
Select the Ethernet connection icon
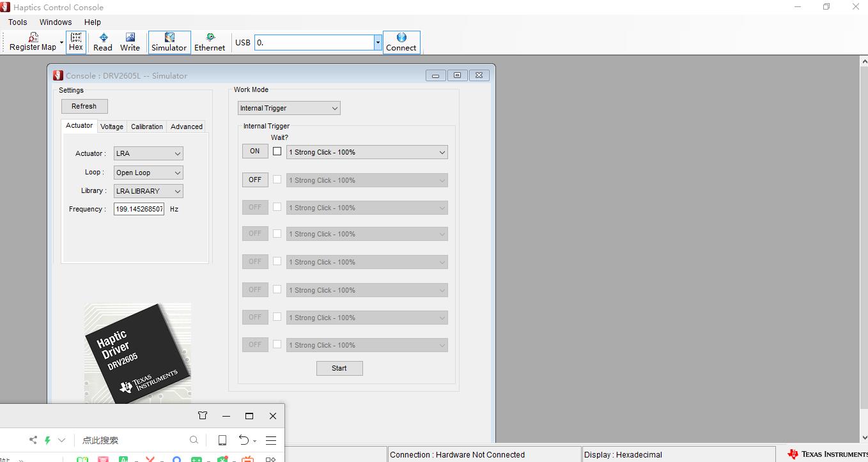pos(210,42)
